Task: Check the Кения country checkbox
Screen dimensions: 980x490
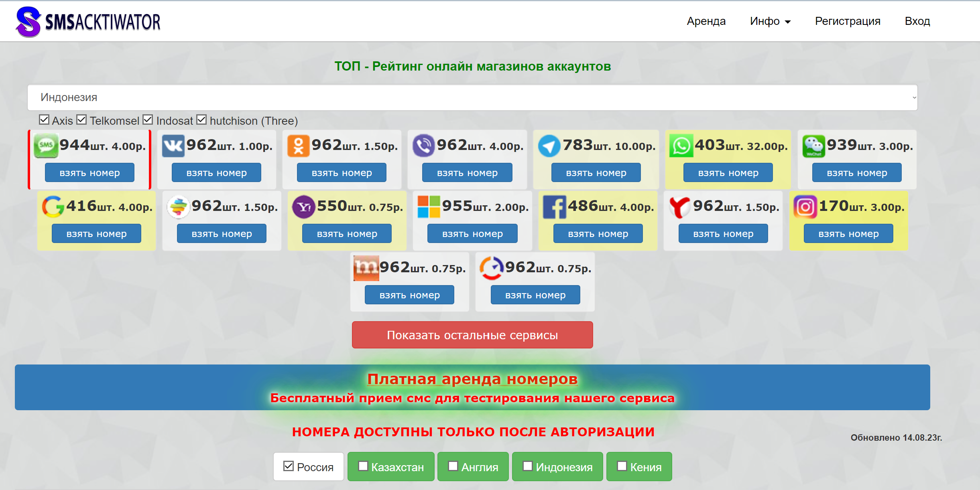Action: click(x=622, y=466)
